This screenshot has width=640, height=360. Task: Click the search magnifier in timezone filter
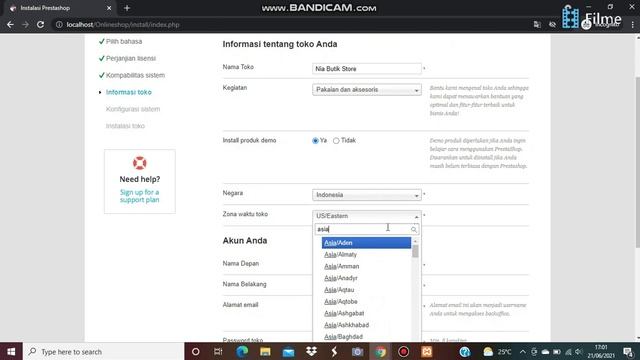pyautogui.click(x=413, y=229)
